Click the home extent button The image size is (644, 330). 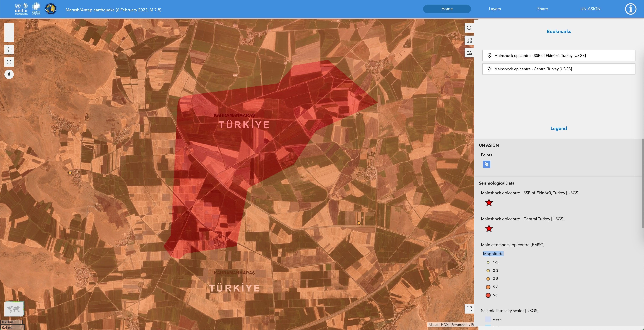(9, 50)
